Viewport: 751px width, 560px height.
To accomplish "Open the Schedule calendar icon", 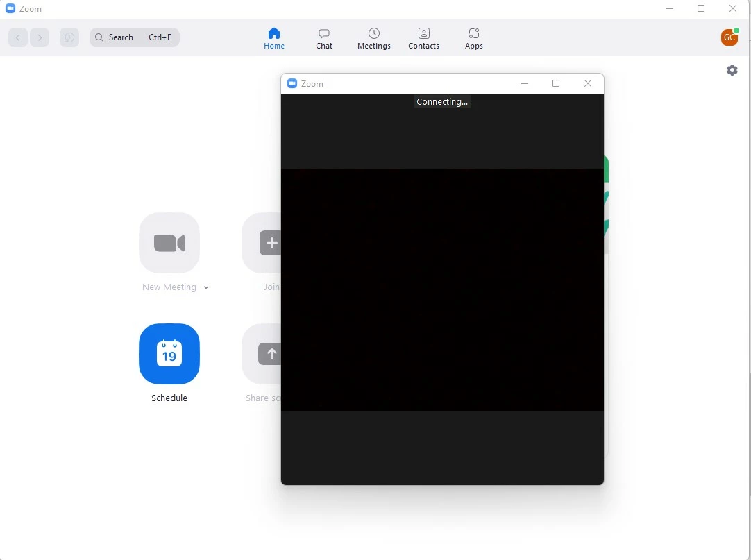I will (169, 353).
